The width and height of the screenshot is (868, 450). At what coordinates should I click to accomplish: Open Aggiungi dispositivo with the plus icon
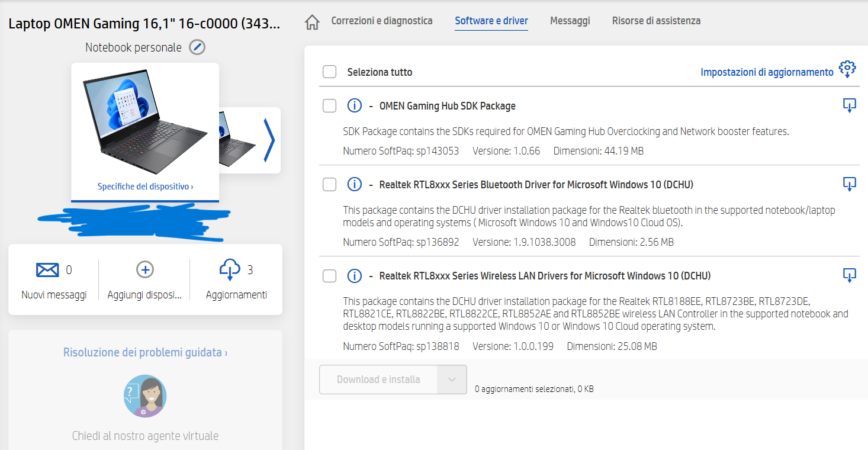[x=144, y=269]
